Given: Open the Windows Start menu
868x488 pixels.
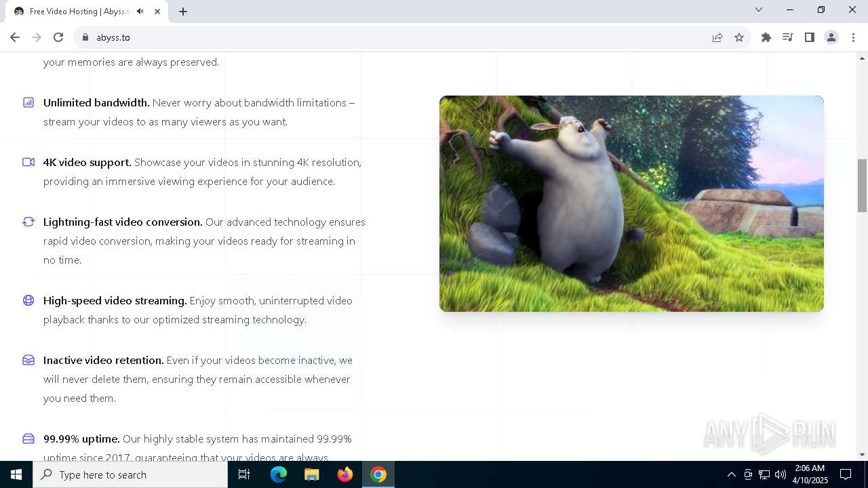Looking at the screenshot, I should (x=16, y=474).
